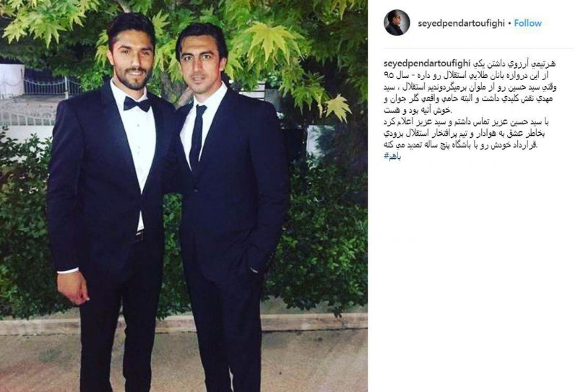This screenshot has width=578, height=392.
Task: Click the seyedpendartoufighi username in the header
Action: 461,23
